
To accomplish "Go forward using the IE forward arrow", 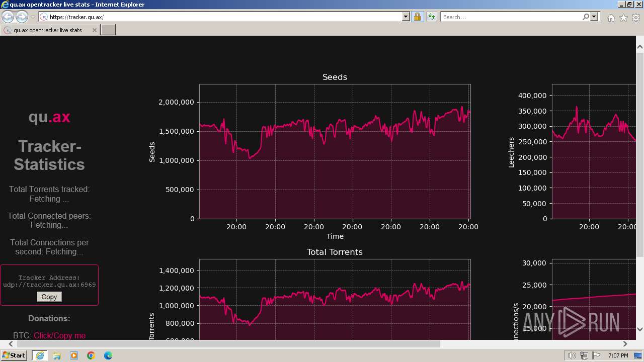I will point(22,17).
